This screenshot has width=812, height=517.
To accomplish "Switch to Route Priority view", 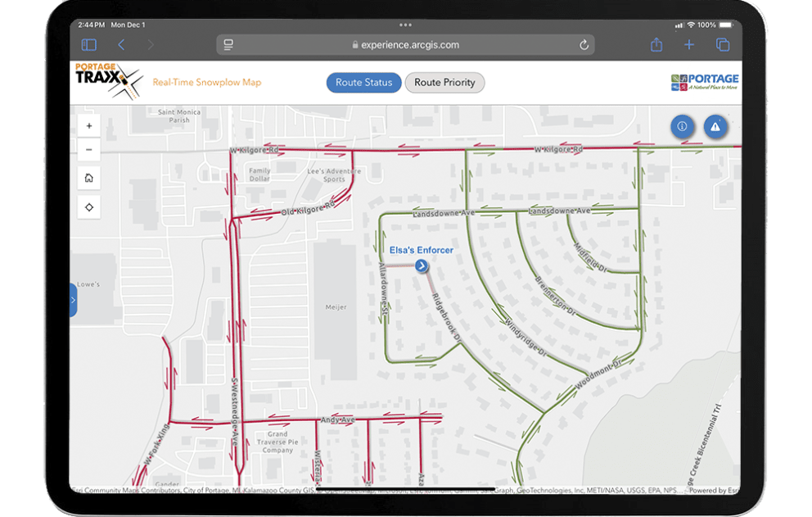I will (444, 83).
